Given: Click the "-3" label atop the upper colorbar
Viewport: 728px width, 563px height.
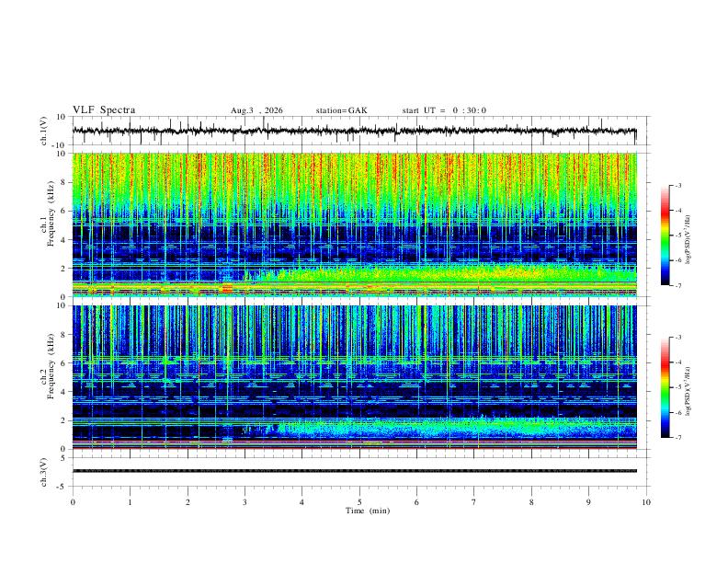Looking at the screenshot, I should 677,185.
